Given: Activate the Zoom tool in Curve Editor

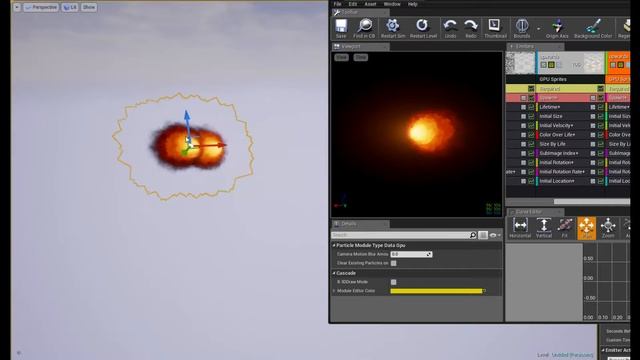Looking at the screenshot, I should click(x=608, y=228).
